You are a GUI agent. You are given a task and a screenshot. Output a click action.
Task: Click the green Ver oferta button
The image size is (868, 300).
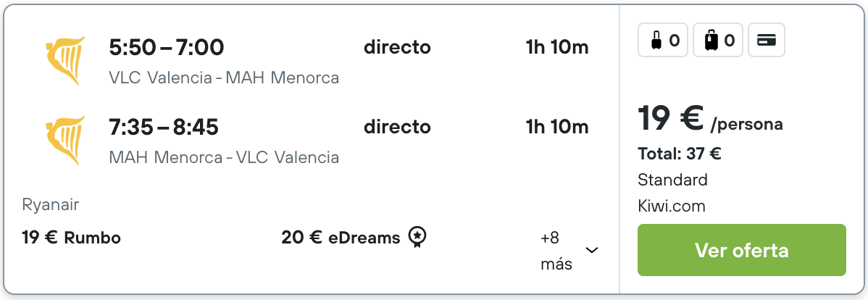(742, 250)
